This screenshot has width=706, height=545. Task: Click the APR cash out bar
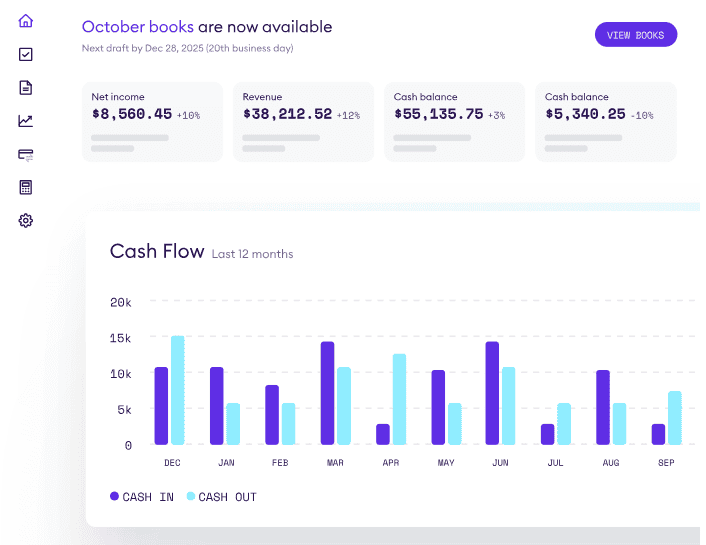[x=399, y=400]
